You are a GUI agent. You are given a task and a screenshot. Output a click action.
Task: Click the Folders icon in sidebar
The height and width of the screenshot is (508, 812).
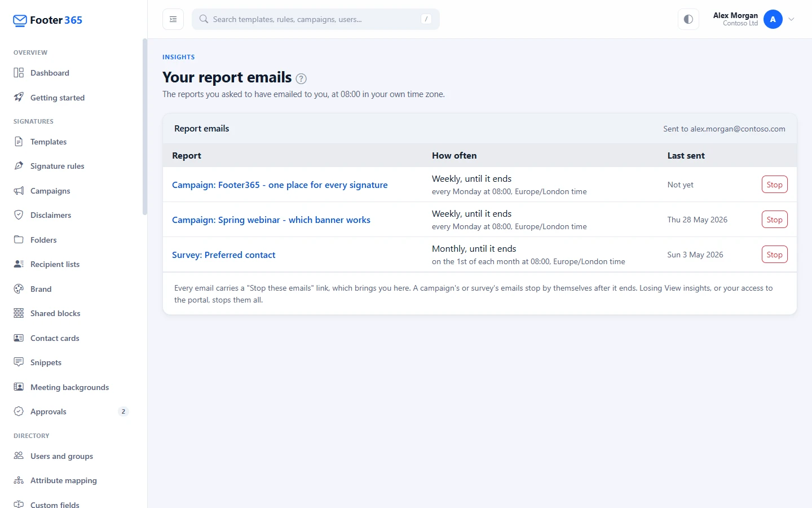click(x=19, y=239)
